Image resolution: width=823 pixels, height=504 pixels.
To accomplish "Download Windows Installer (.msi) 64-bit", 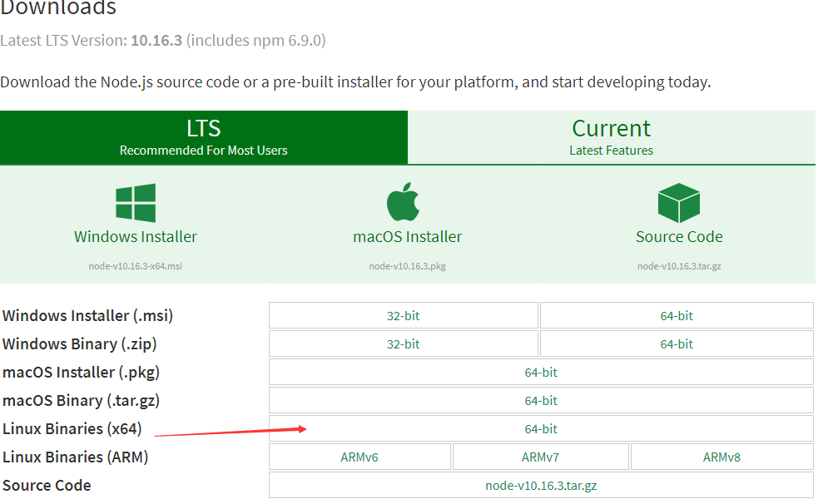I will pos(677,316).
